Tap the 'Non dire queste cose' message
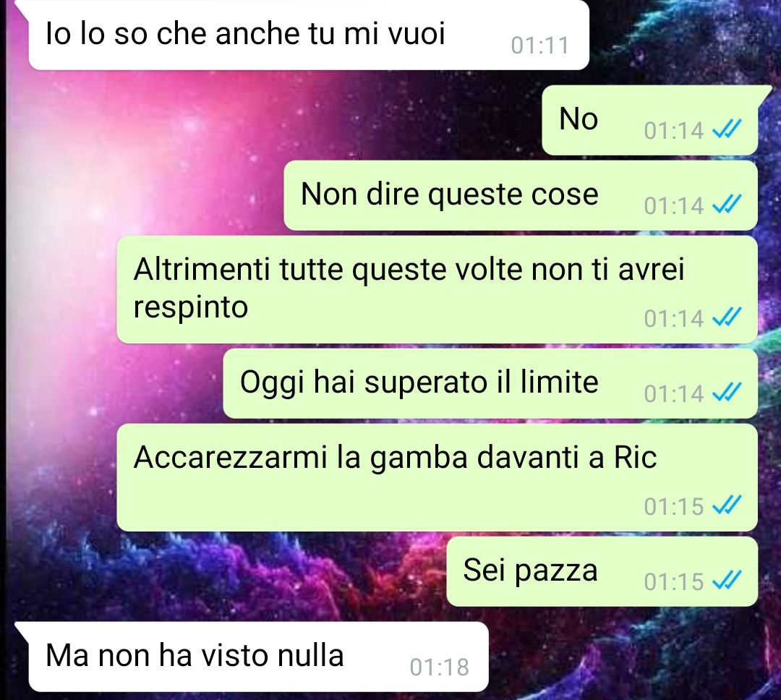781x700 pixels. point(521,195)
